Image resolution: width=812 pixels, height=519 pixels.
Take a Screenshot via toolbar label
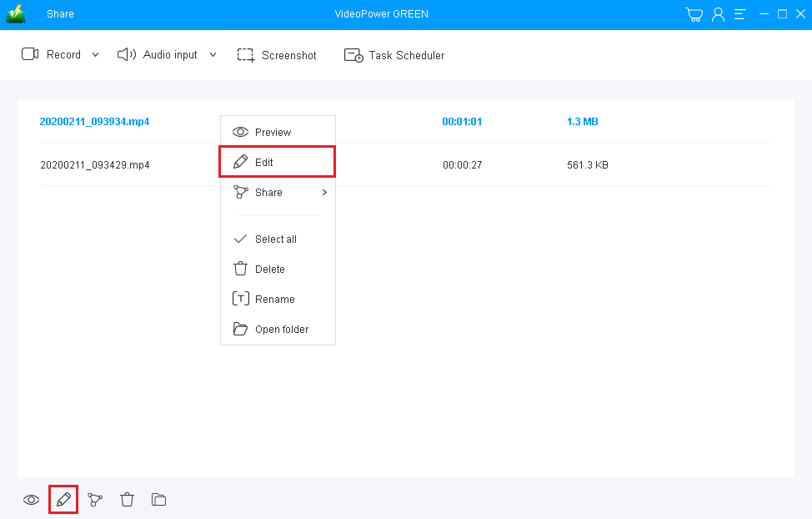pos(289,55)
